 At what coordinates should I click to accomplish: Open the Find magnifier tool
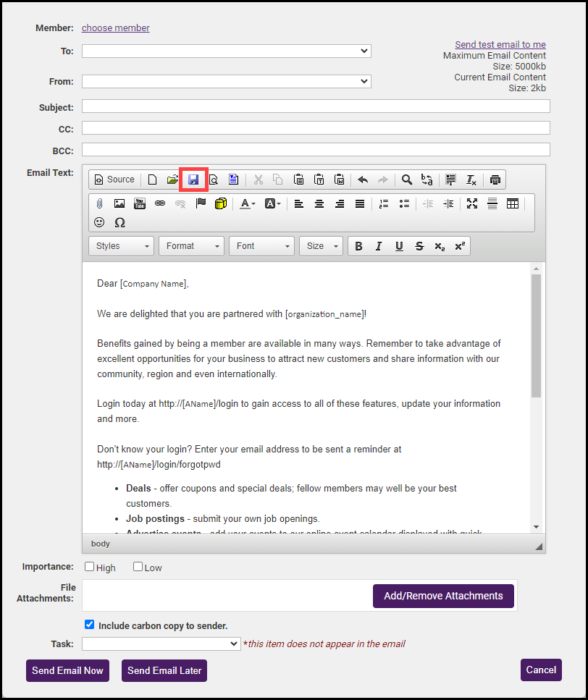pos(407,180)
